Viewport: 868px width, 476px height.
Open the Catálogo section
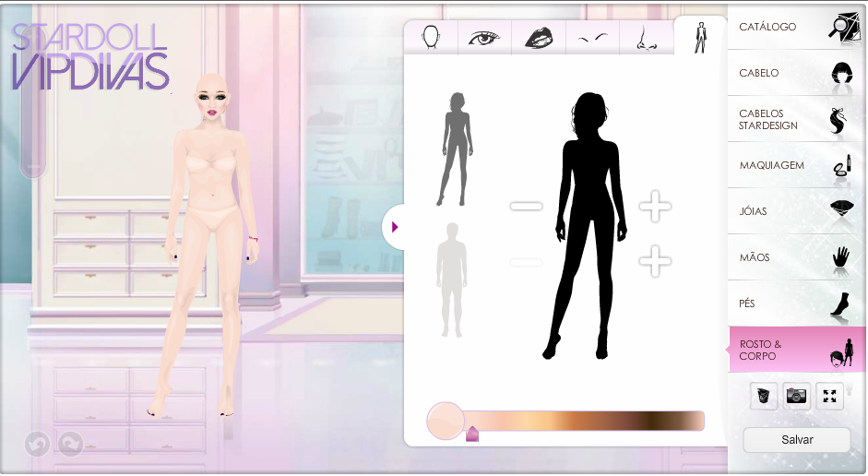click(x=797, y=27)
